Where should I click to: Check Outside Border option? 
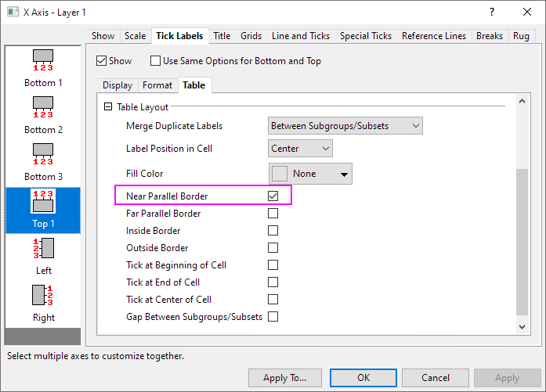pos(273,248)
